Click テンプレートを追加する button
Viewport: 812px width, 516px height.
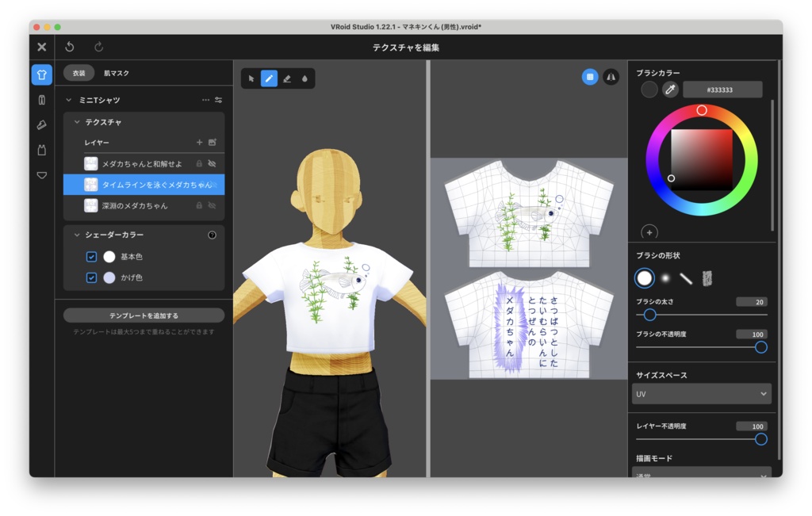point(144,315)
